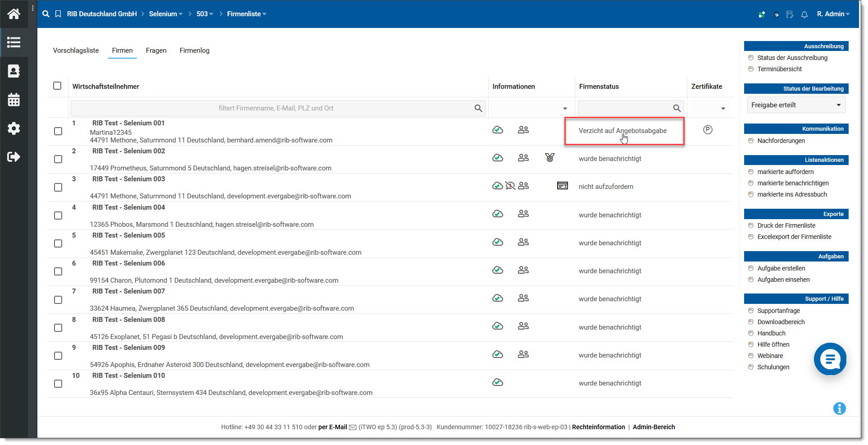
Task: Open Terminübersicht link
Action: pos(779,69)
